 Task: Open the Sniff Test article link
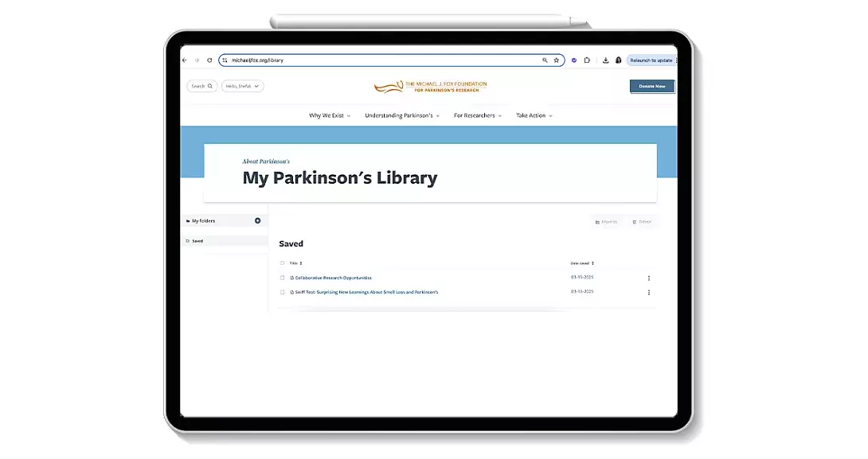(x=366, y=292)
